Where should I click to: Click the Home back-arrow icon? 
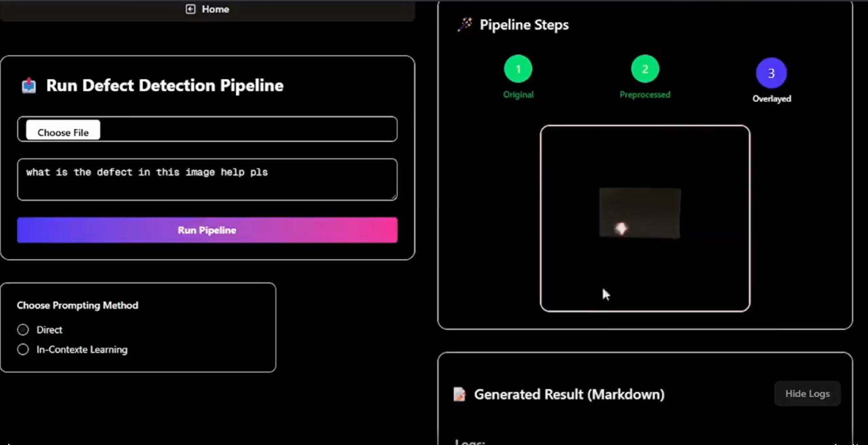pos(190,9)
